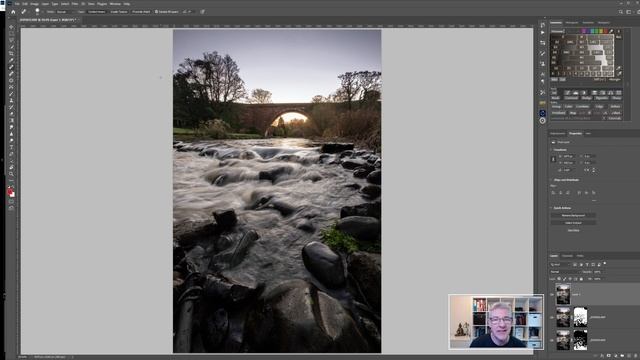Select the Rectangular Marquee tool
This screenshot has width=640, height=360.
[11, 33]
